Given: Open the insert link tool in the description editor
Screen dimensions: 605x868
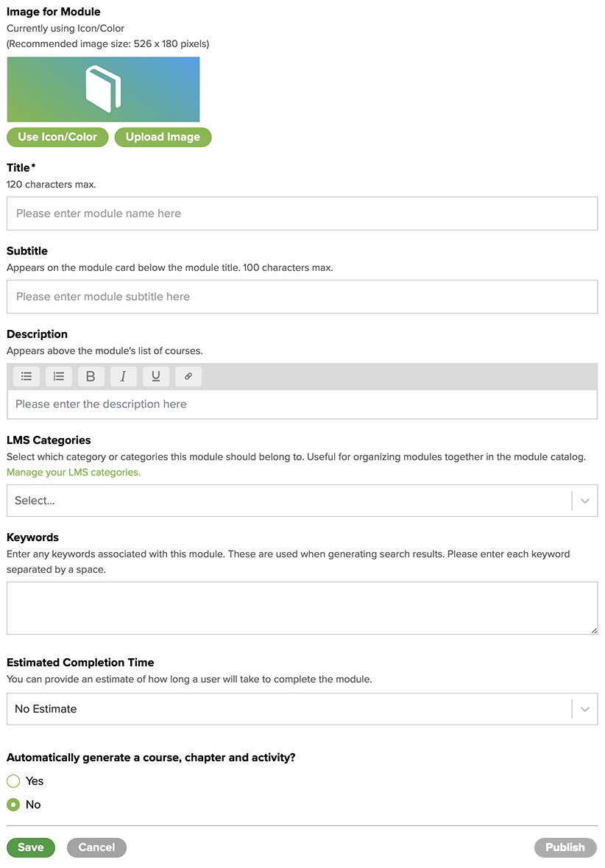Looking at the screenshot, I should (x=188, y=376).
